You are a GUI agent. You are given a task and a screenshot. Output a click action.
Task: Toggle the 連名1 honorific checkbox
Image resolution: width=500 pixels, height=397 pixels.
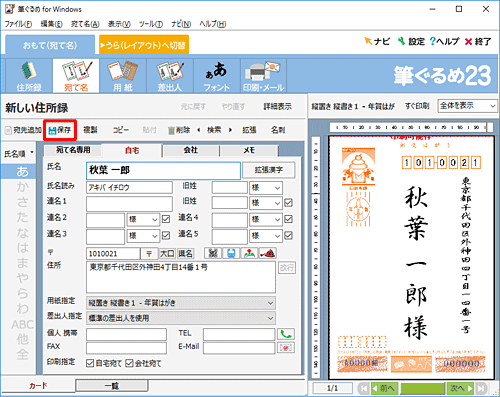288,203
